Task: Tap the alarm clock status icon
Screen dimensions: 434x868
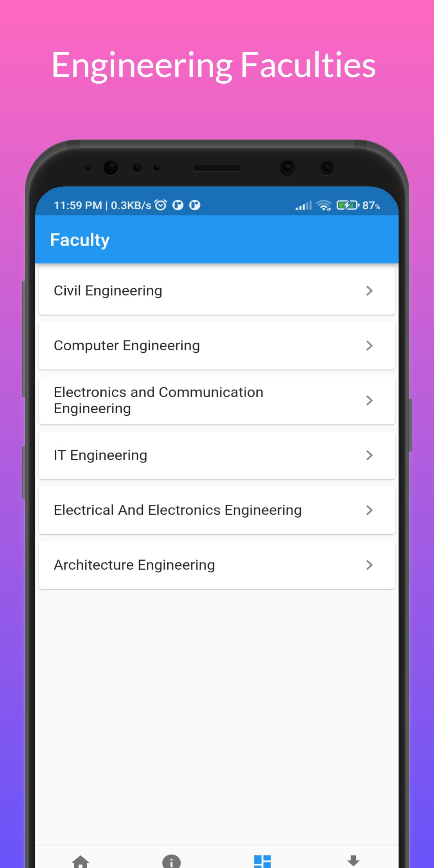Action: point(161,205)
